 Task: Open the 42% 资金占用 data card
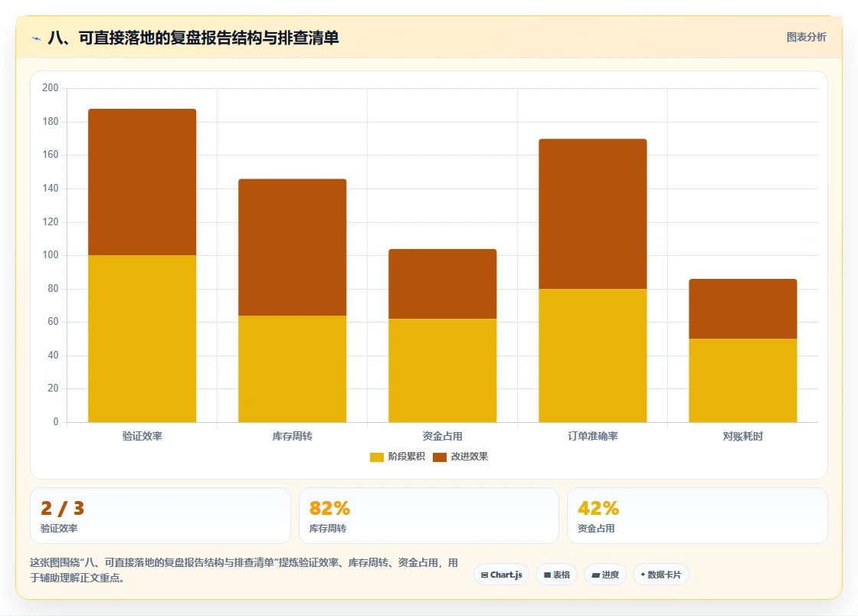[x=697, y=516]
